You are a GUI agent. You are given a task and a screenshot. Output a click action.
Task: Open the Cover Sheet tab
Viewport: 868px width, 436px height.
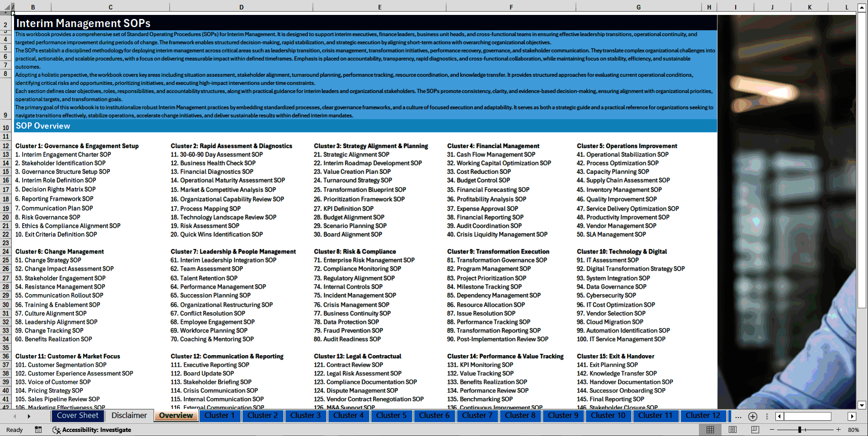point(77,416)
